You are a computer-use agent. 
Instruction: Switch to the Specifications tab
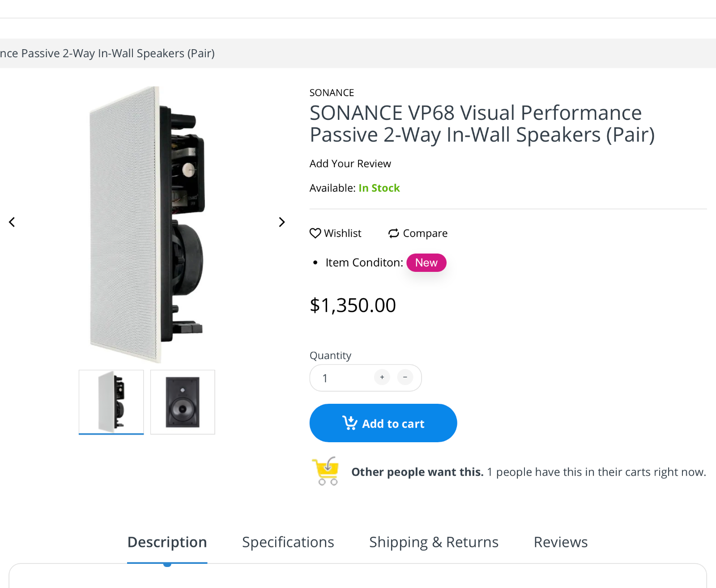click(x=288, y=542)
